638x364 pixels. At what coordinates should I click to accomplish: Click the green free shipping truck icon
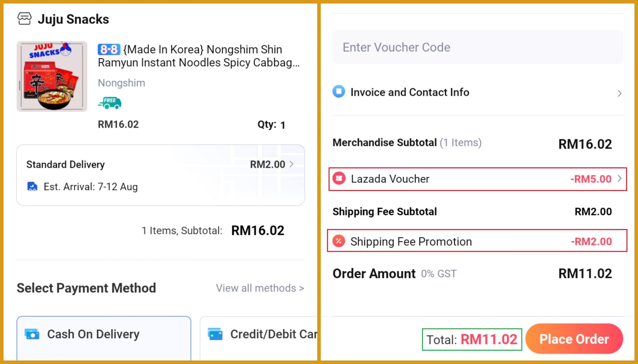tap(110, 103)
